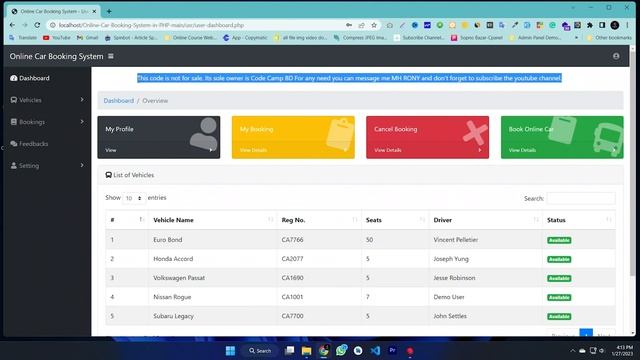The width and height of the screenshot is (640, 360).
Task: Open File Explorer from the taskbar
Action: click(306, 351)
